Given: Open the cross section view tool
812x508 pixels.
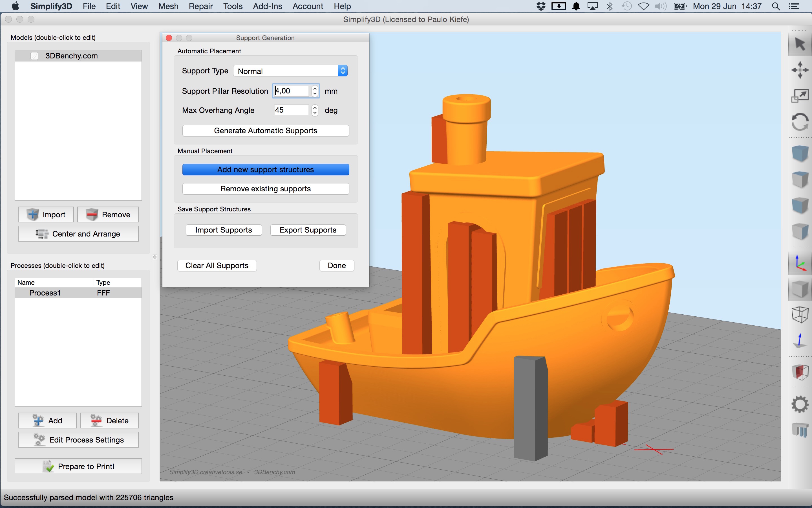Looking at the screenshot, I should (800, 372).
